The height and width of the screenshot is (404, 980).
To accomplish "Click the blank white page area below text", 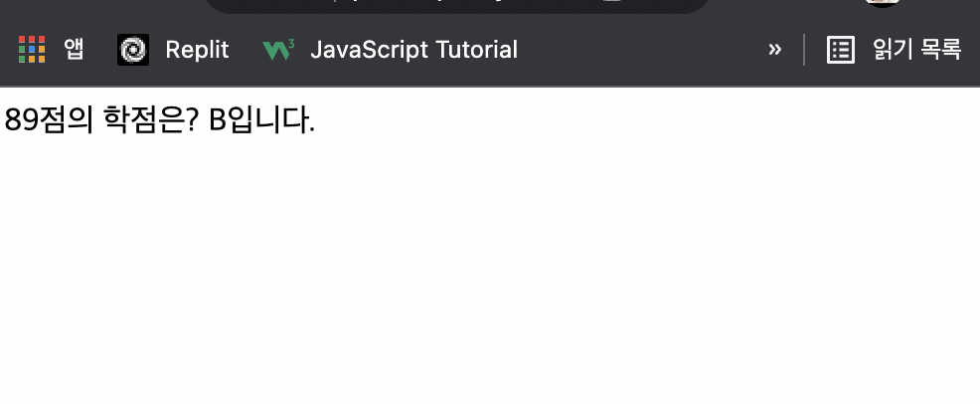I will coord(487,279).
